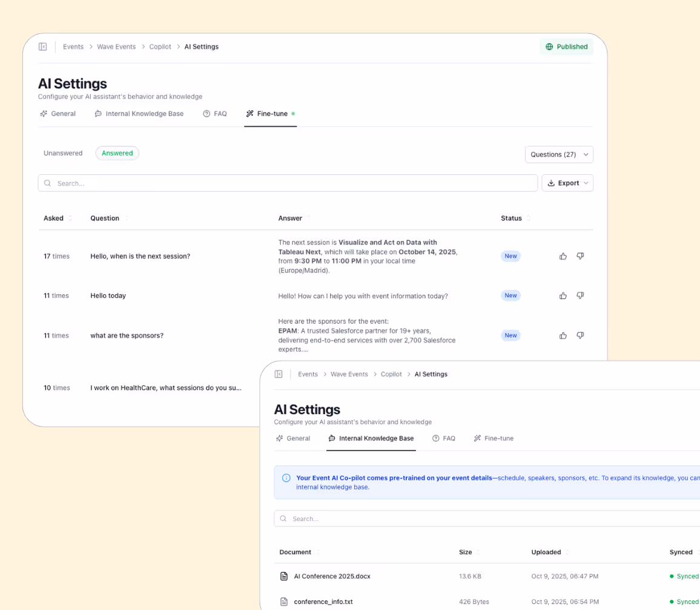
Task: Click Events breadcrumb in top window
Action: pyautogui.click(x=73, y=47)
